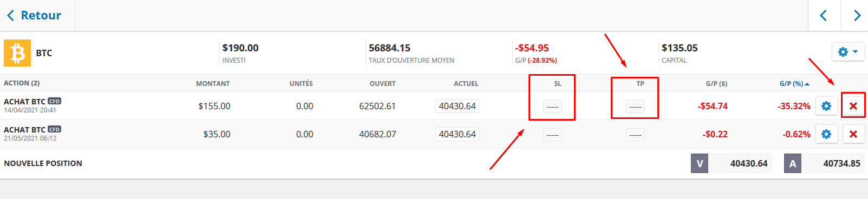Click the Bitcoin logo icon

[x=17, y=53]
